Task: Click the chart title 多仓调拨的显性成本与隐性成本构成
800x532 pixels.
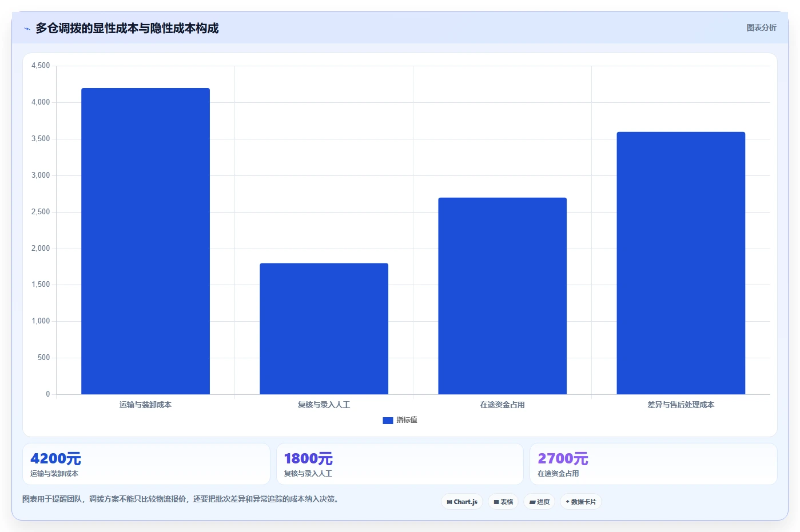Action: [127, 28]
